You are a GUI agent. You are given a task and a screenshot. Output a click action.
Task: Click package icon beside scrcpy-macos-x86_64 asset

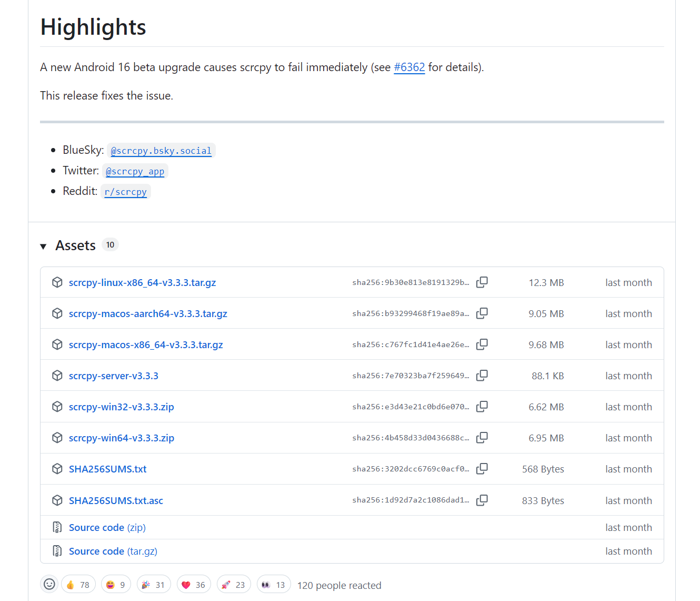57,344
